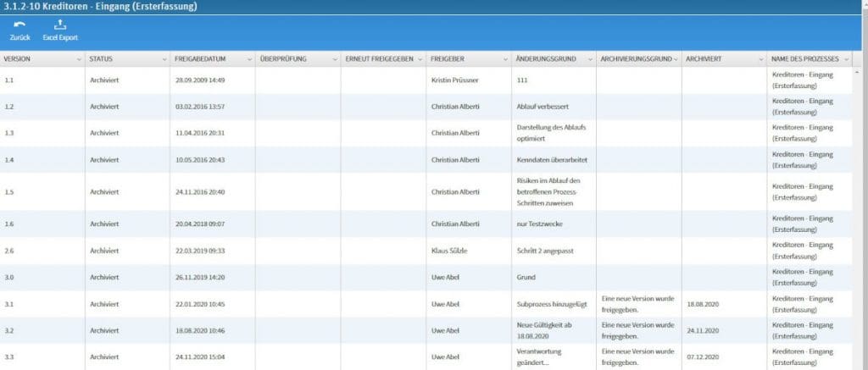Expand the Freigabedatum column dropdown arrow
This screenshot has height=370, width=868.
249,59
